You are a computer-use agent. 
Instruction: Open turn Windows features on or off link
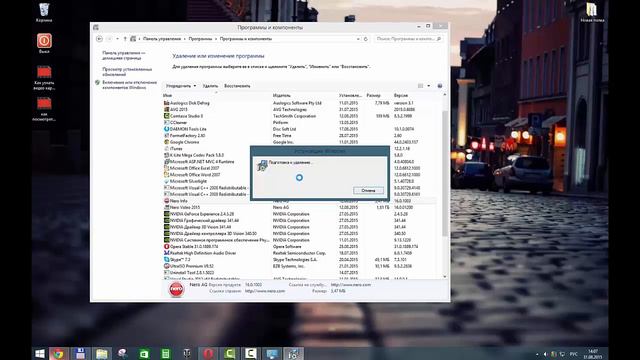click(x=129, y=85)
